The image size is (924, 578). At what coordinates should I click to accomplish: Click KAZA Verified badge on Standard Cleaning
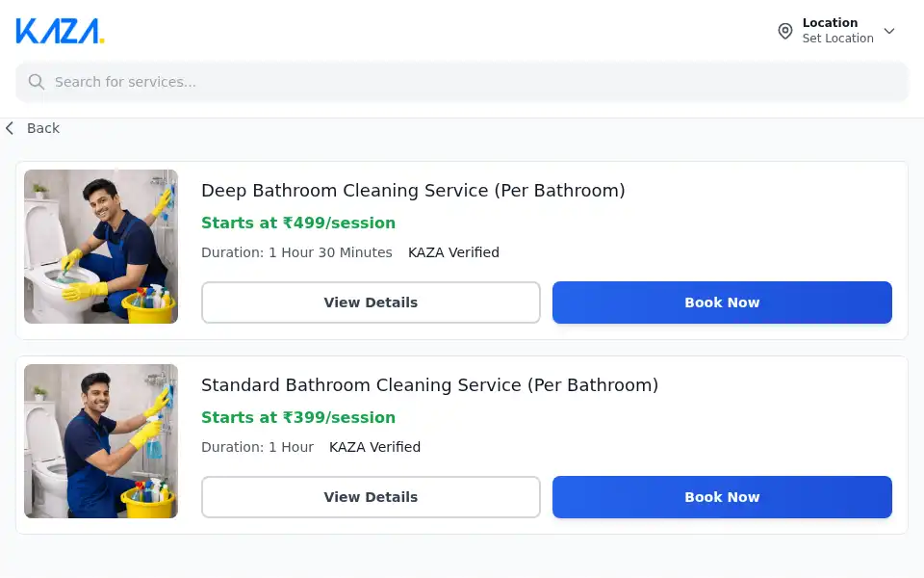(x=374, y=447)
